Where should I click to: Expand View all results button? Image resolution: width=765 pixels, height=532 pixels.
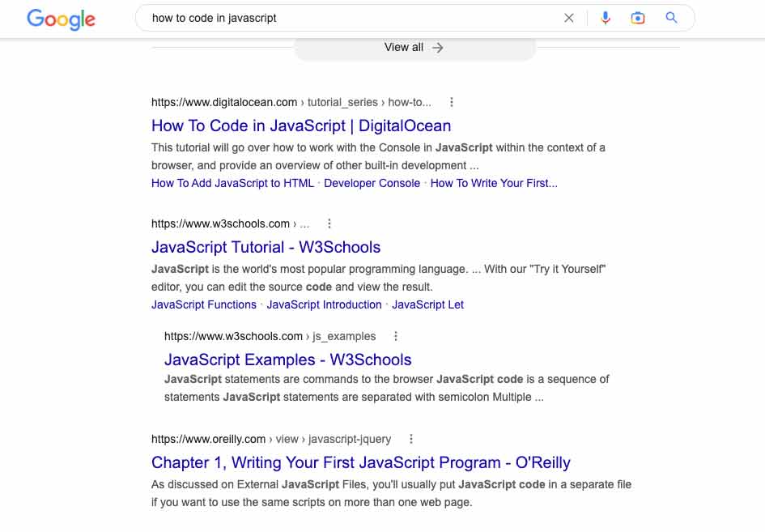414,48
